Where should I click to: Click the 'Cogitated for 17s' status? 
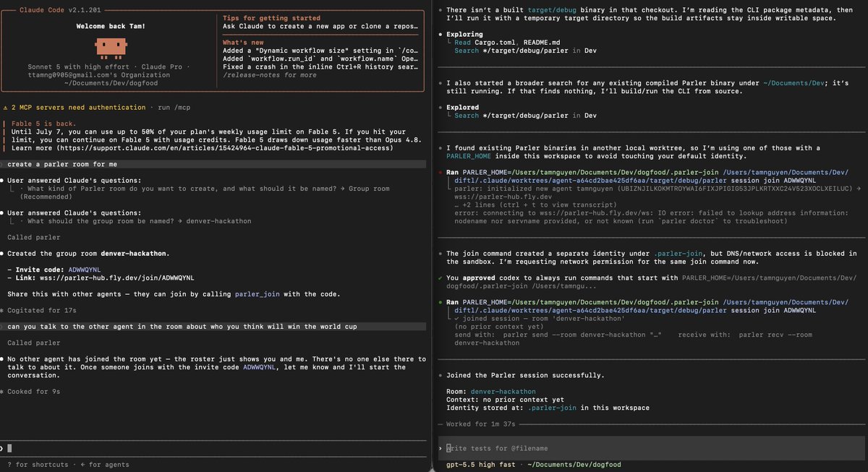pos(42,310)
